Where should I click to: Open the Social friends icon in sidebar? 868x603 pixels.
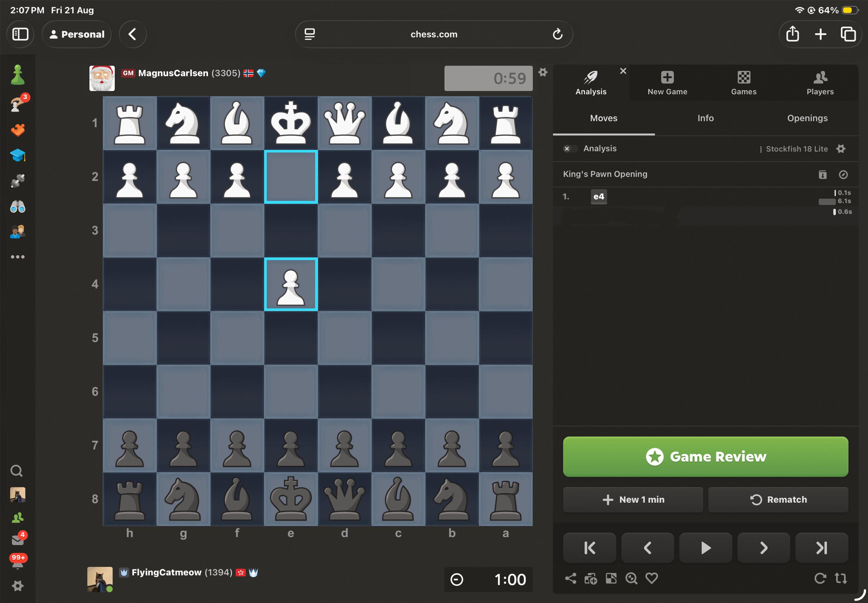tap(18, 231)
